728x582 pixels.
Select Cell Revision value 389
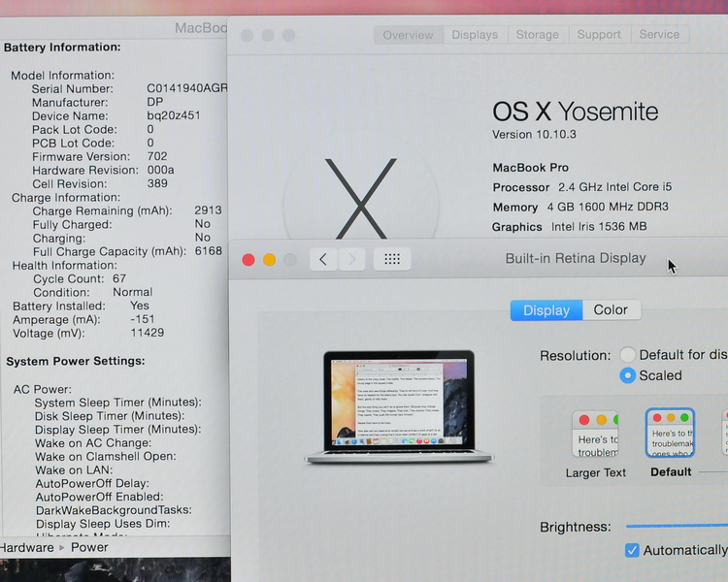click(x=157, y=183)
